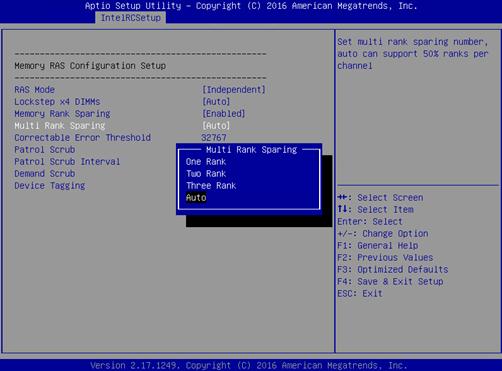Select the highlighted Auto option
The image size is (502, 371).
click(x=196, y=198)
